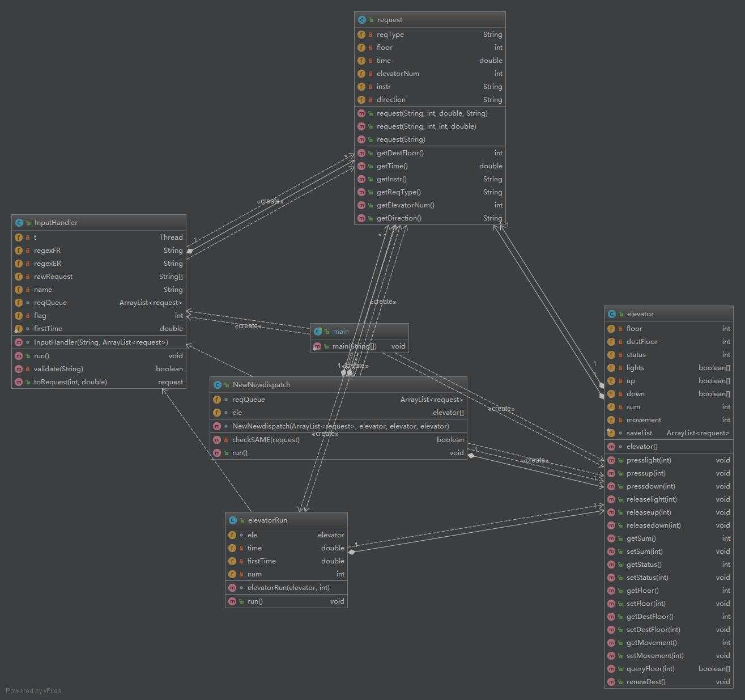Click the field icon next to firstTime in elevatorRun
This screenshot has width=745, height=700.
point(232,561)
